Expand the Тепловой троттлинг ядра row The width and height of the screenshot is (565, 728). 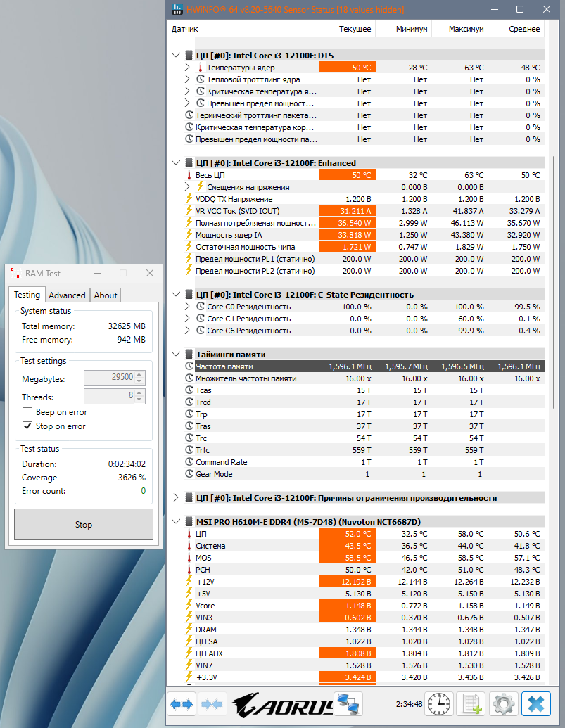(x=187, y=79)
